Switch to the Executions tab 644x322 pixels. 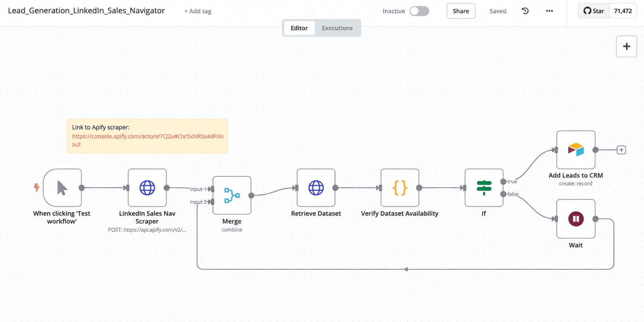coord(337,28)
